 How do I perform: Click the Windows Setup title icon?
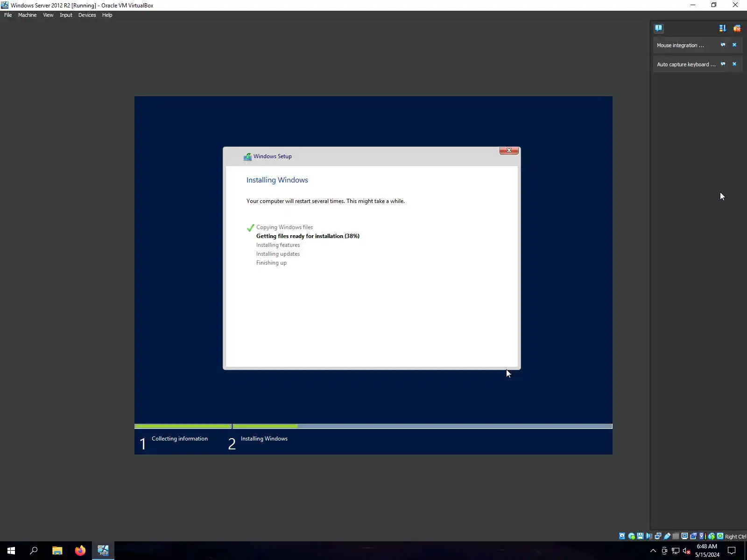point(247,157)
